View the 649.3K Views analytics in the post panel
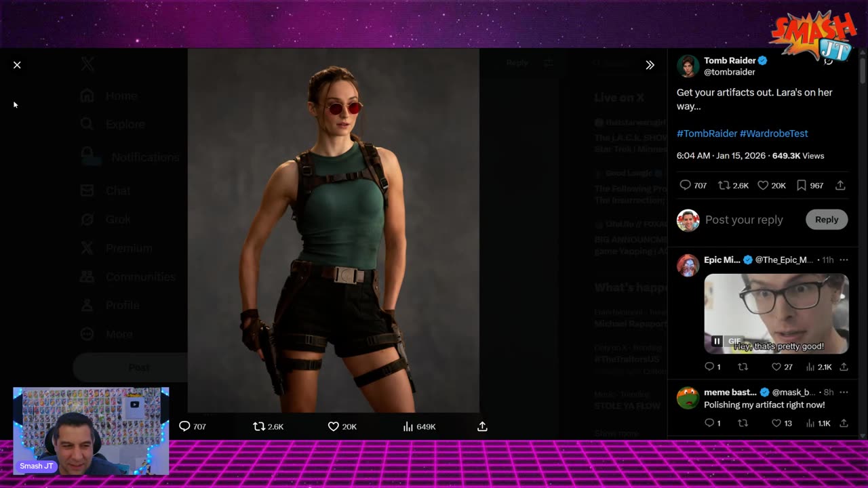This screenshot has width=868, height=488. coord(798,156)
